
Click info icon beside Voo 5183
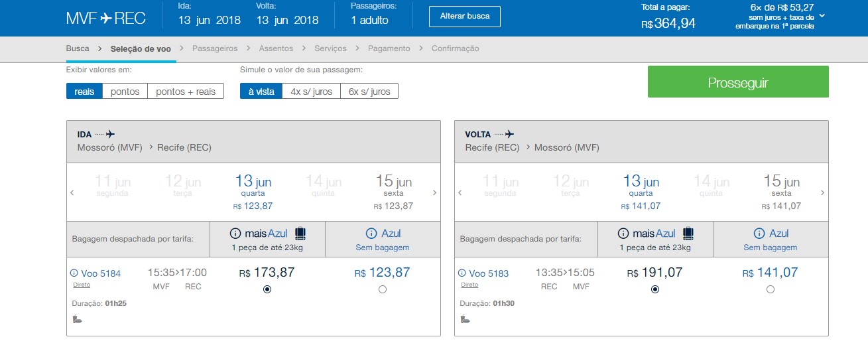[462, 273]
